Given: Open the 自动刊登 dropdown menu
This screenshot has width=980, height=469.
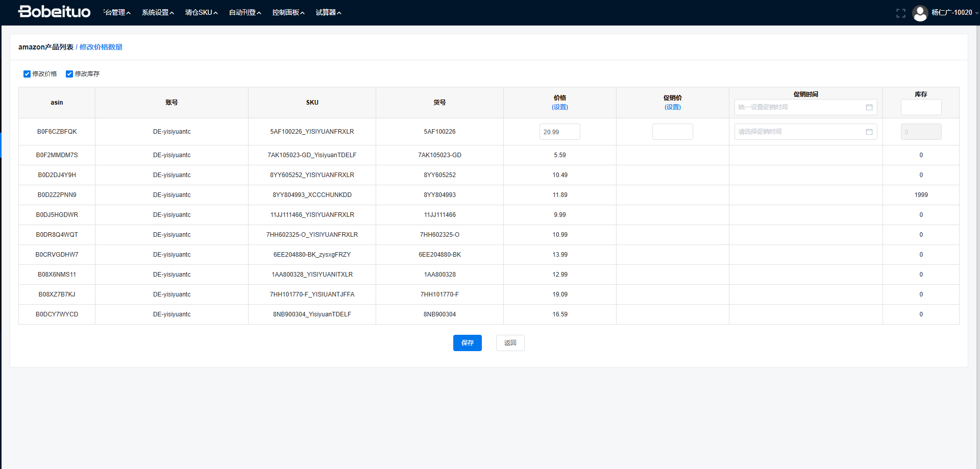Looking at the screenshot, I should (x=244, y=12).
